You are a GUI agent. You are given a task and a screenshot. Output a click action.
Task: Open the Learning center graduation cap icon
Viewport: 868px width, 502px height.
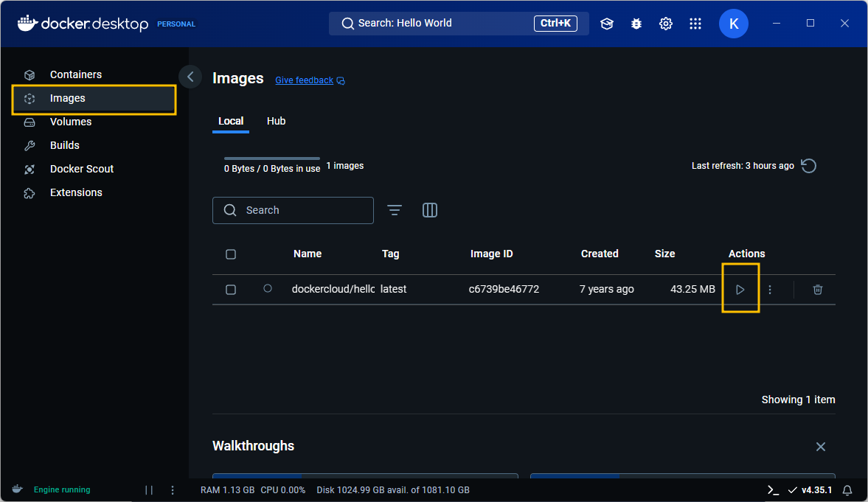tap(607, 24)
